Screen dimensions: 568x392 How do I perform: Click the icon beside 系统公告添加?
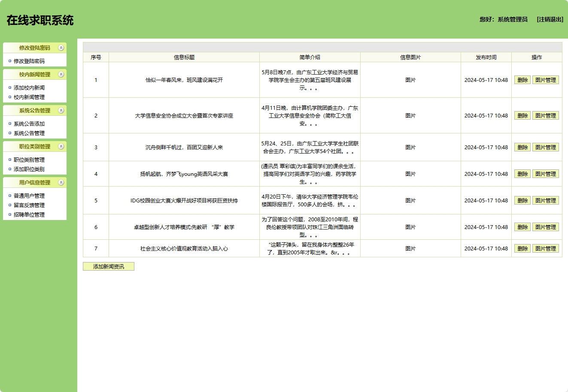click(x=10, y=124)
